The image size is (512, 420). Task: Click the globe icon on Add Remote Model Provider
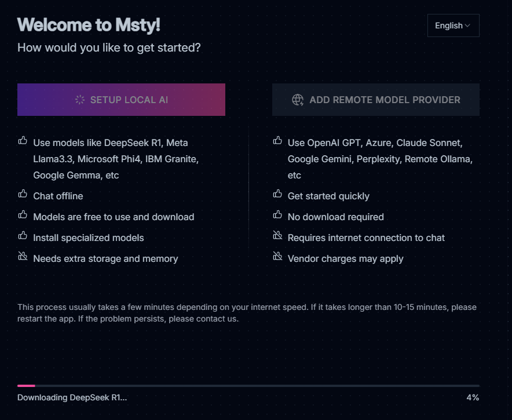coord(298,100)
